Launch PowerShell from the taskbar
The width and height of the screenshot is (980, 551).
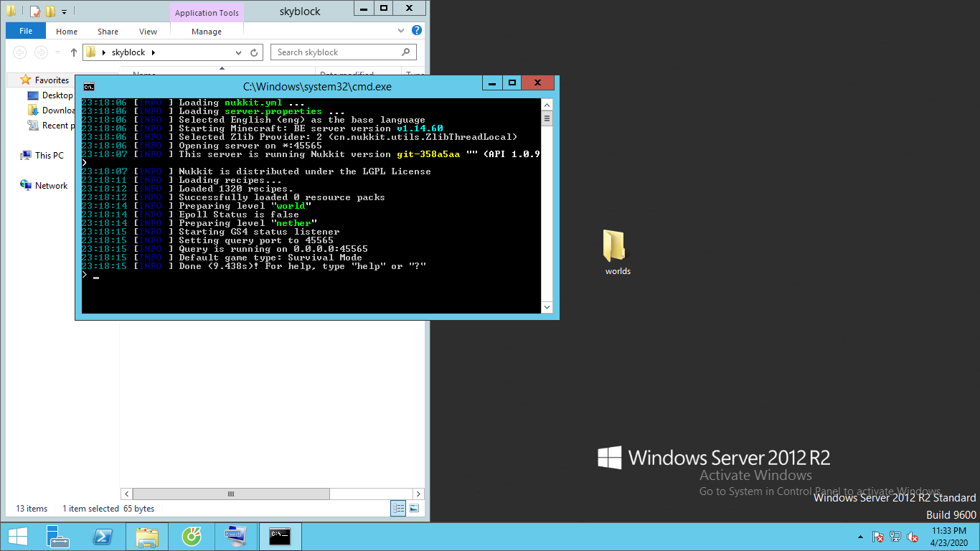click(103, 537)
